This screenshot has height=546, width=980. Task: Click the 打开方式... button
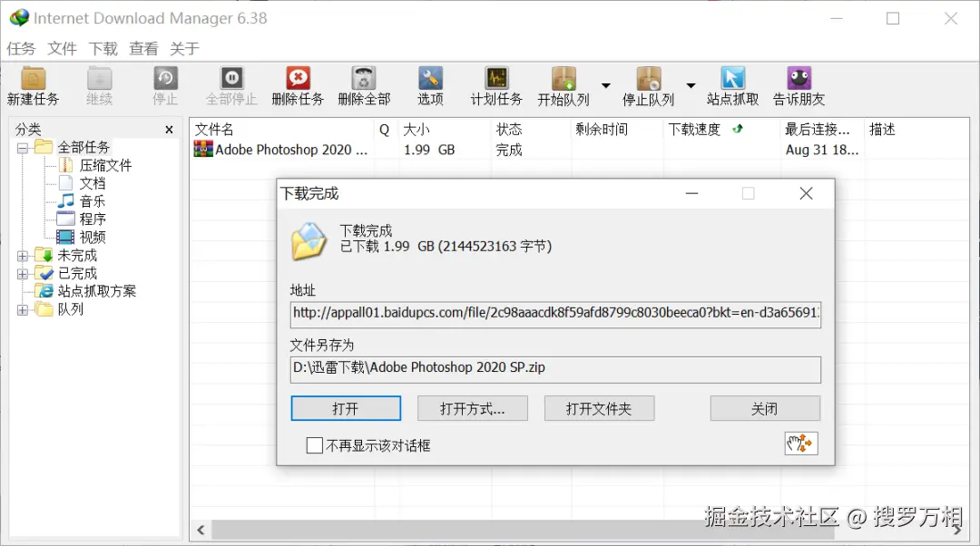pos(473,408)
